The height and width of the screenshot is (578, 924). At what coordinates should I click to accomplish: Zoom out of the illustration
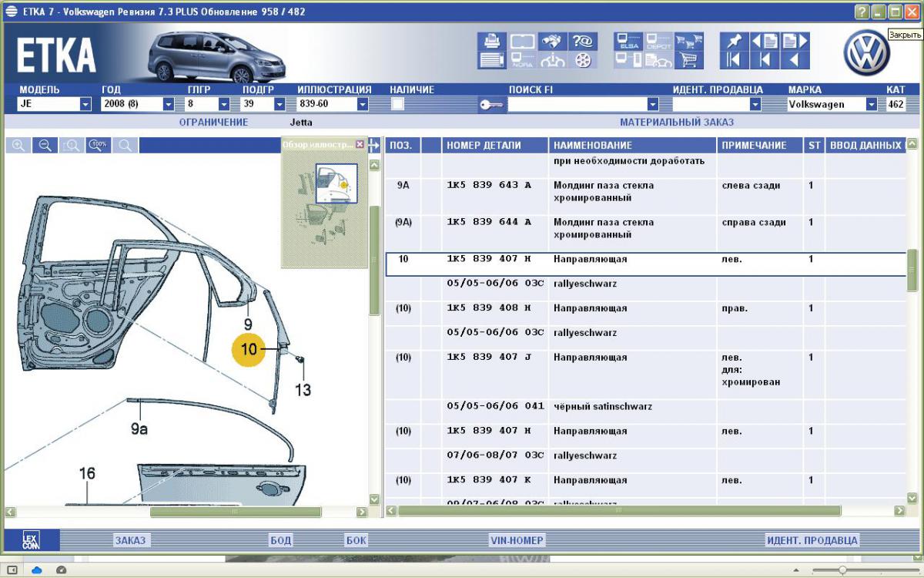click(x=45, y=146)
